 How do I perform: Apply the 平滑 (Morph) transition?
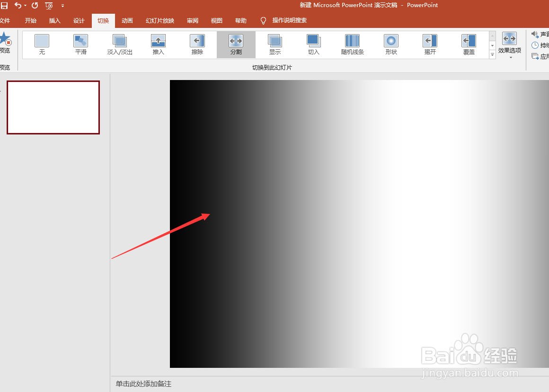coord(80,45)
